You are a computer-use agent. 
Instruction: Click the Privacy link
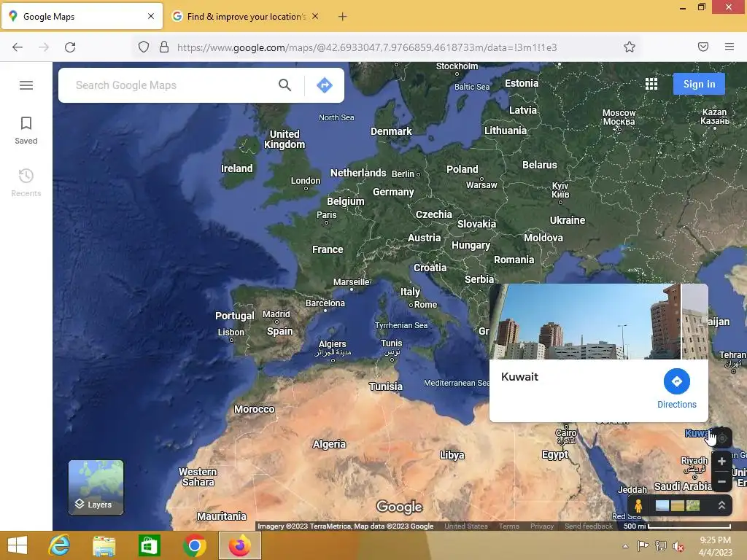(x=542, y=526)
